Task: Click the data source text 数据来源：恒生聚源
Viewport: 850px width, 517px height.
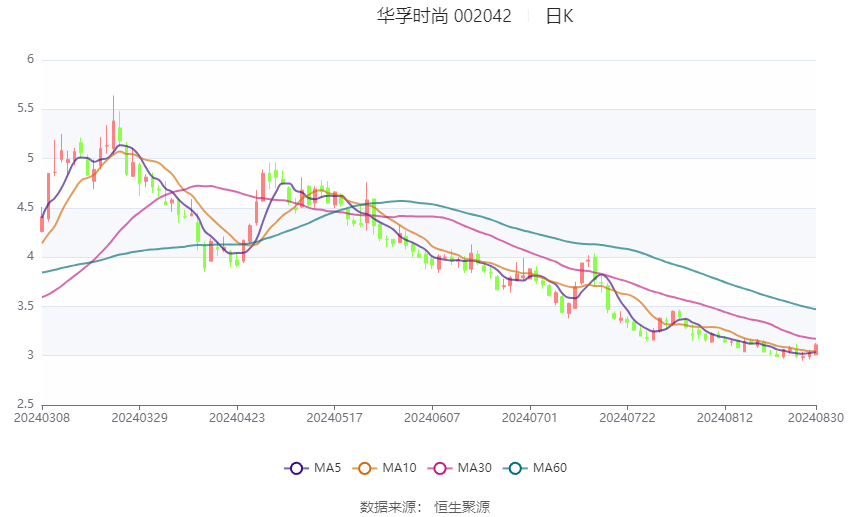Action: tap(425, 507)
